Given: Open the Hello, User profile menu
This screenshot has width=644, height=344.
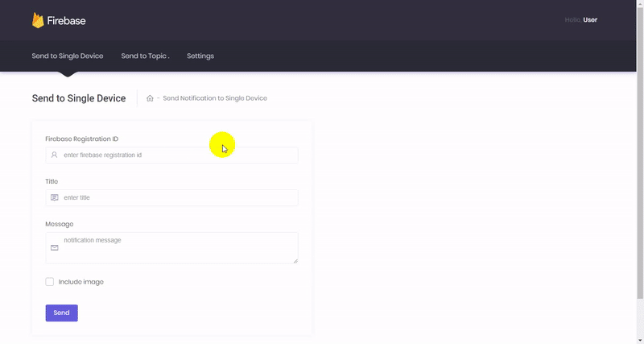Looking at the screenshot, I should [x=581, y=19].
